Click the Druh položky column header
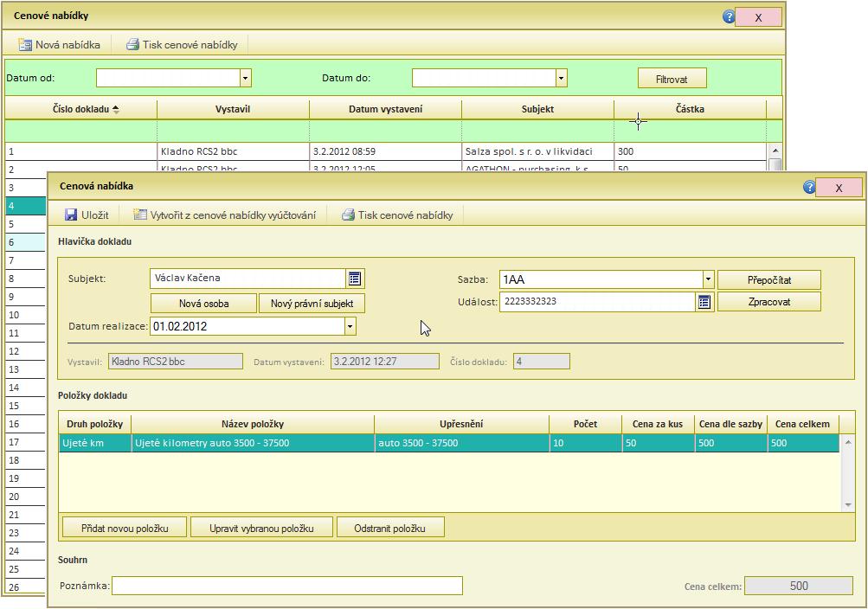Screen dimensions: 868x609 pos(94,424)
